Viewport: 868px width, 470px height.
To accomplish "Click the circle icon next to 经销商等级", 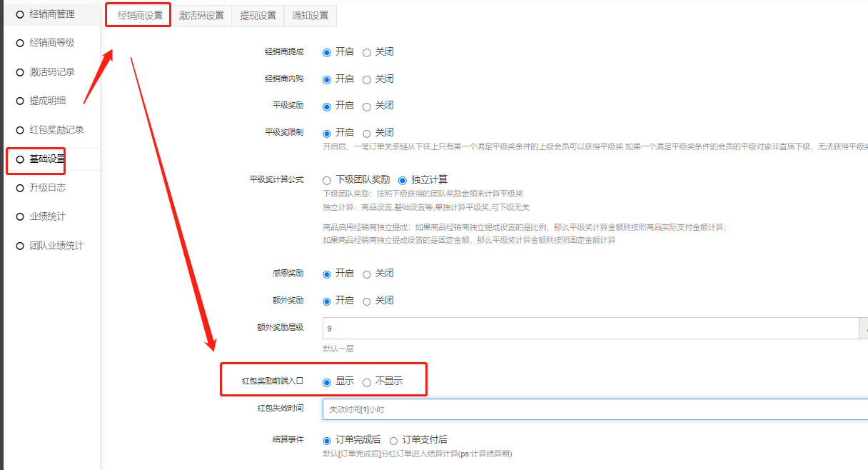I will [20, 43].
